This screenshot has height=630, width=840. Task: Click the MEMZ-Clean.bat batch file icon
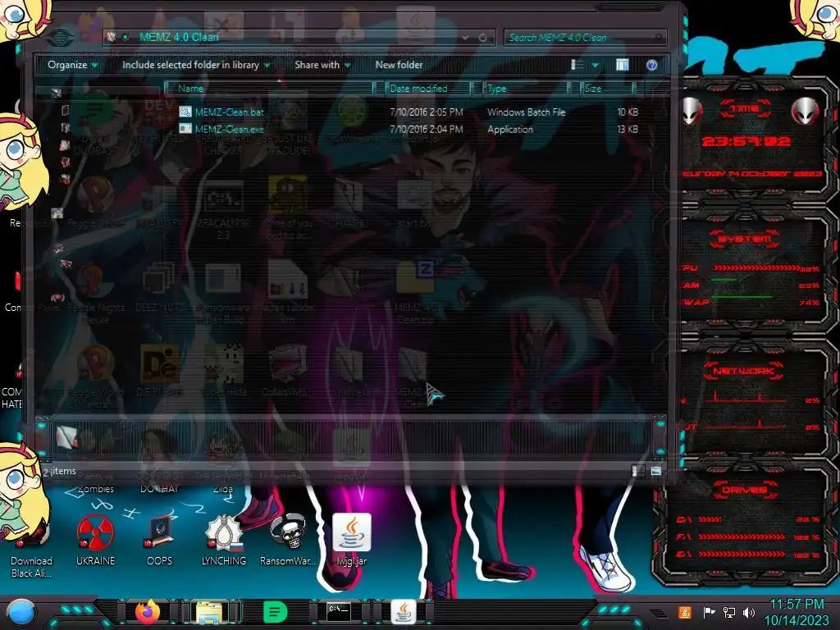pos(185,112)
